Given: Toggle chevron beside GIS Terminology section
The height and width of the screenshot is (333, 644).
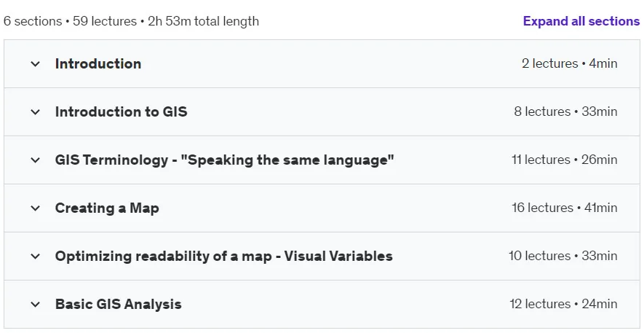Looking at the screenshot, I should point(36,160).
